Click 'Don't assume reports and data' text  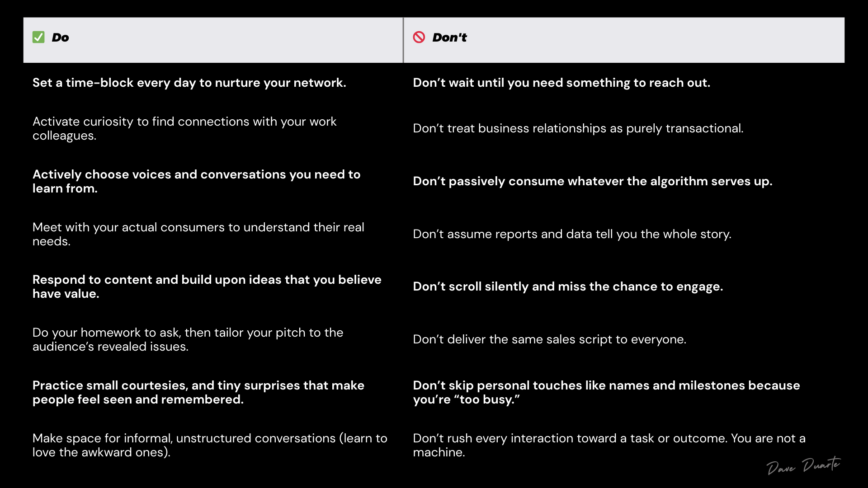tap(572, 234)
